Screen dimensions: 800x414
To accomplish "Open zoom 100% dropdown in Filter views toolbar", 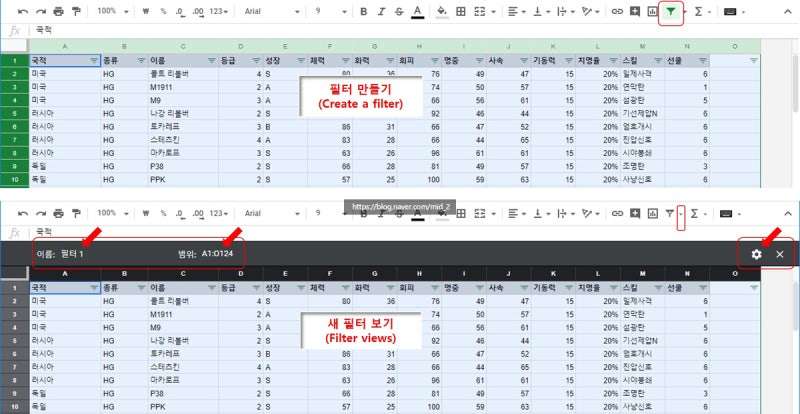I will (113, 213).
